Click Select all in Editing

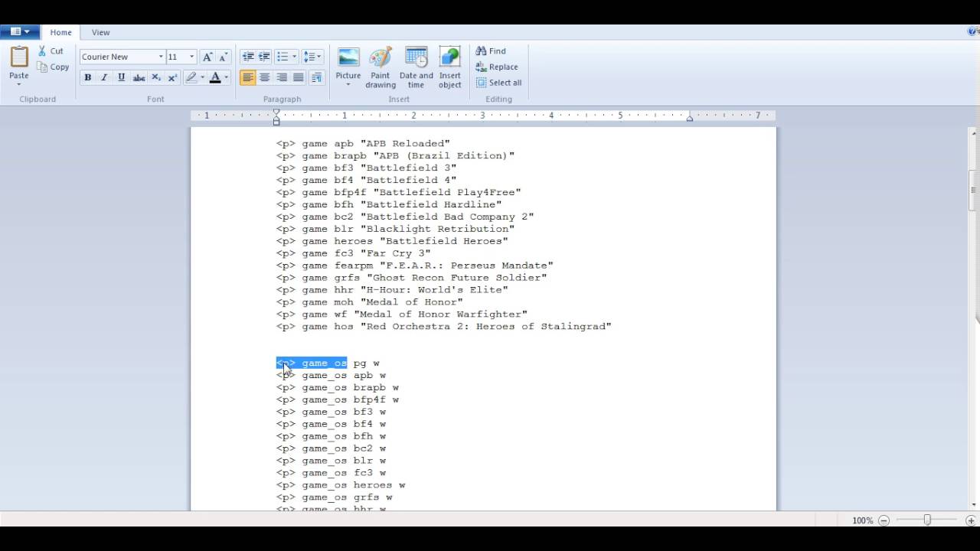coord(499,83)
